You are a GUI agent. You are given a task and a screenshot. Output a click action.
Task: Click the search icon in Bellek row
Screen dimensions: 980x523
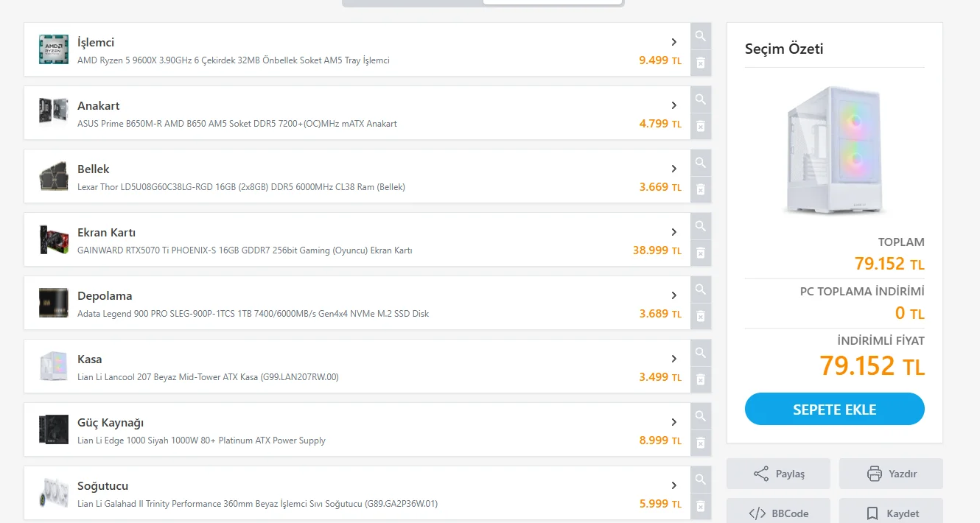tap(701, 162)
